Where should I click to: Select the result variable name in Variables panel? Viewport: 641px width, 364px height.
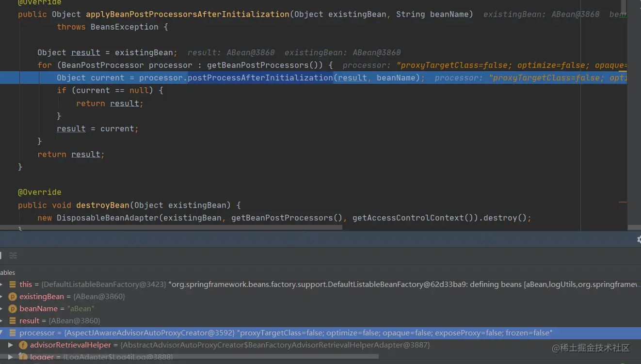coord(29,321)
